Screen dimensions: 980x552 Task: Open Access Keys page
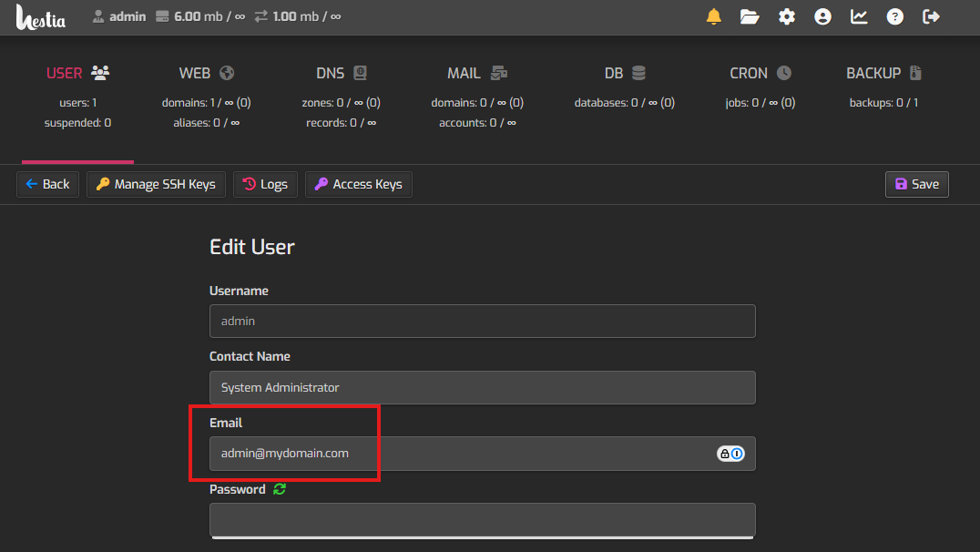(x=358, y=184)
